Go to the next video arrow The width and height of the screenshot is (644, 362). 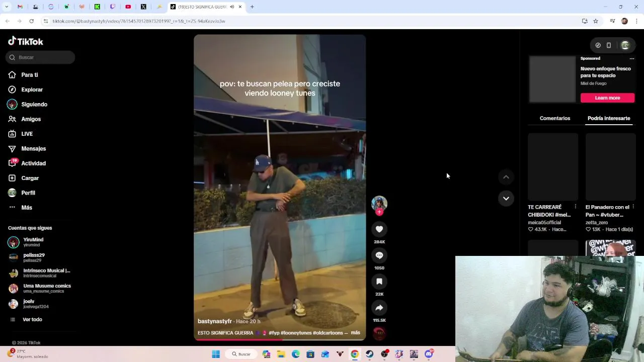click(506, 198)
